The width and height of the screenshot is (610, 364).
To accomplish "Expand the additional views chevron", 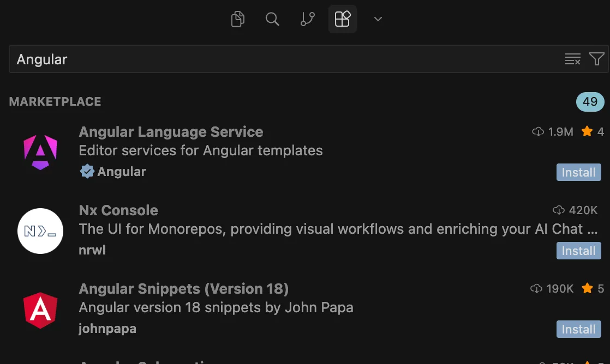I will [x=378, y=19].
